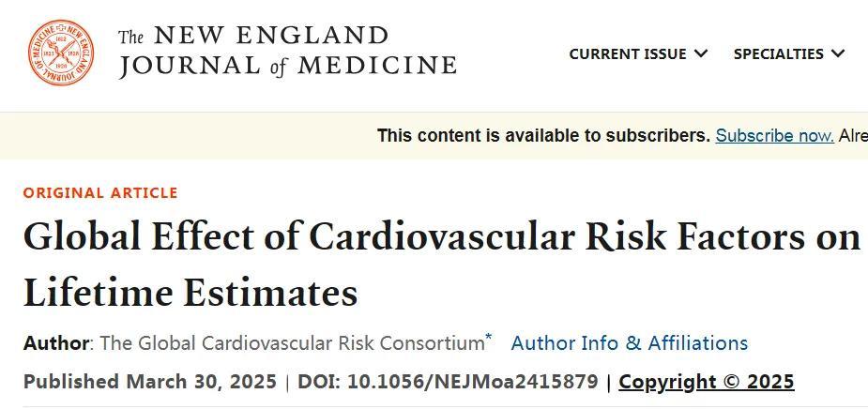Expand the chevron beside Specialties
This screenshot has height=409, width=868.
point(838,54)
